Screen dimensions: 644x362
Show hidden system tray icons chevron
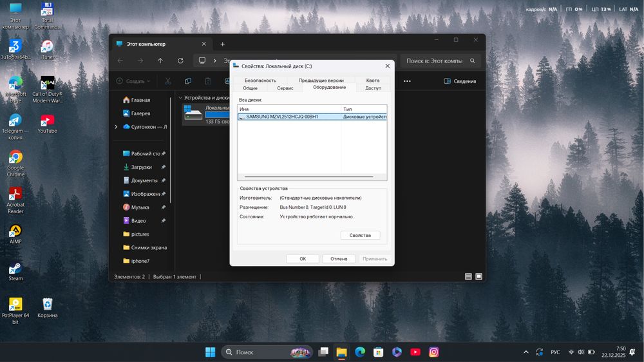[526, 352]
